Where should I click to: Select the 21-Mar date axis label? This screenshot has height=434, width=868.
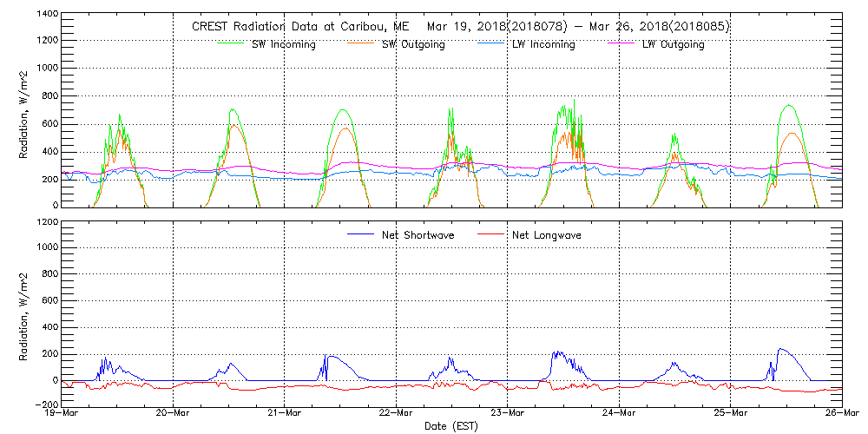[x=285, y=413]
